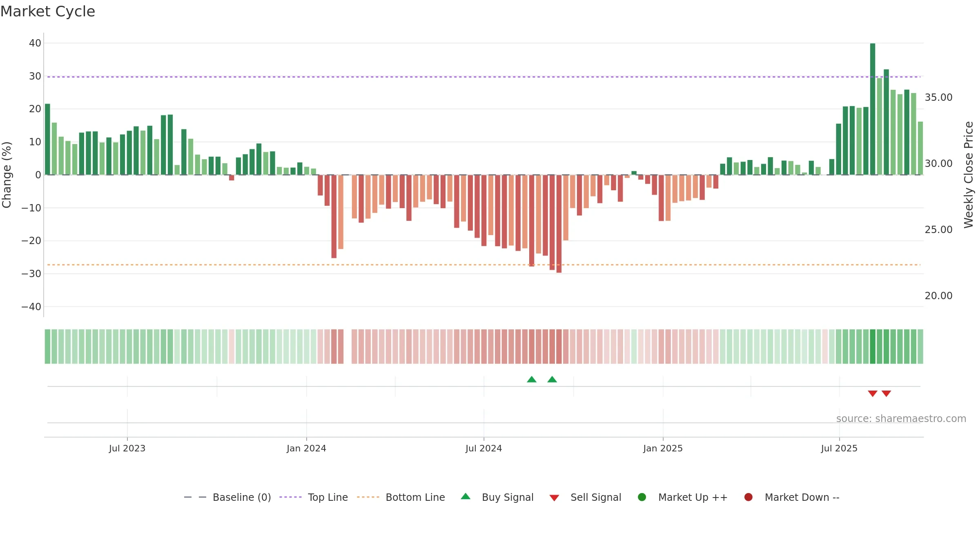
Task: Click the −30 tick on change axis
Action: [x=31, y=274]
